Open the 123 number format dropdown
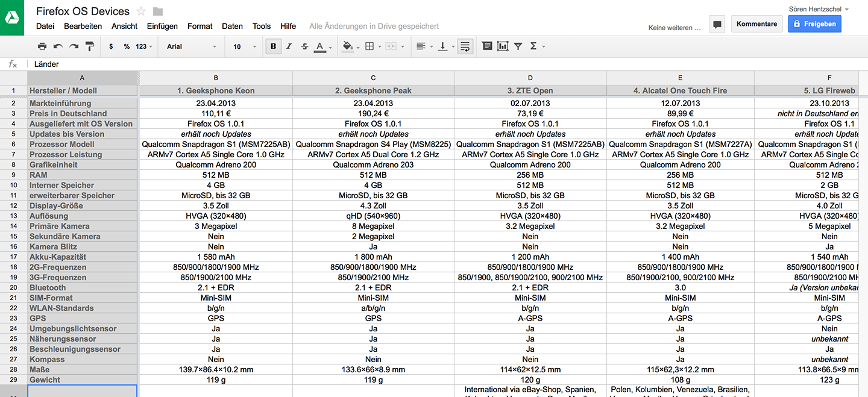 point(144,46)
